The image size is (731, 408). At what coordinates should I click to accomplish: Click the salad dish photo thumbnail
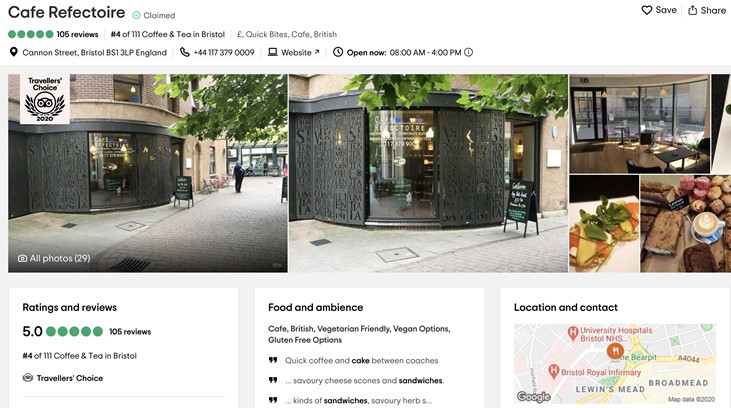coord(604,224)
